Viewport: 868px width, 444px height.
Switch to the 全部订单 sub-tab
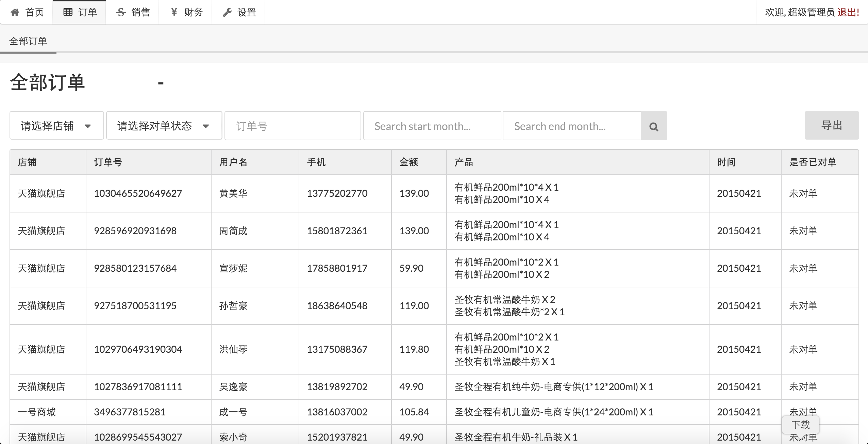pos(28,42)
